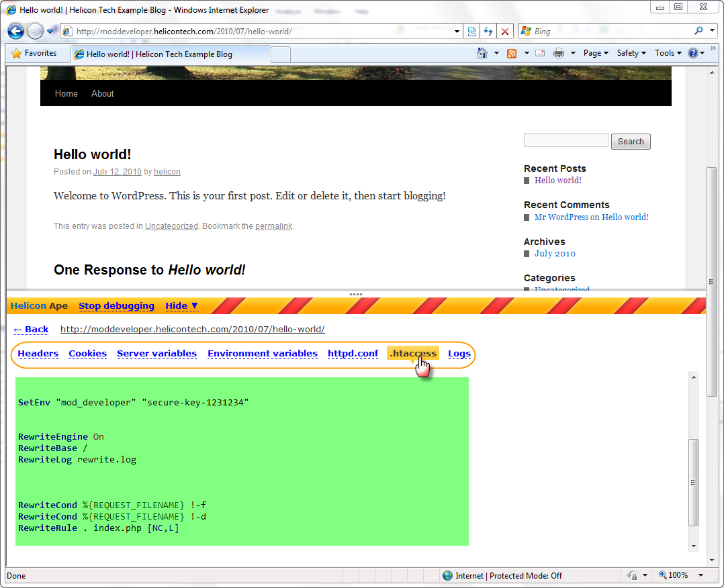The height and width of the screenshot is (588, 724).
Task: Toggle Compatibility View next to the address bar
Action: [471, 31]
